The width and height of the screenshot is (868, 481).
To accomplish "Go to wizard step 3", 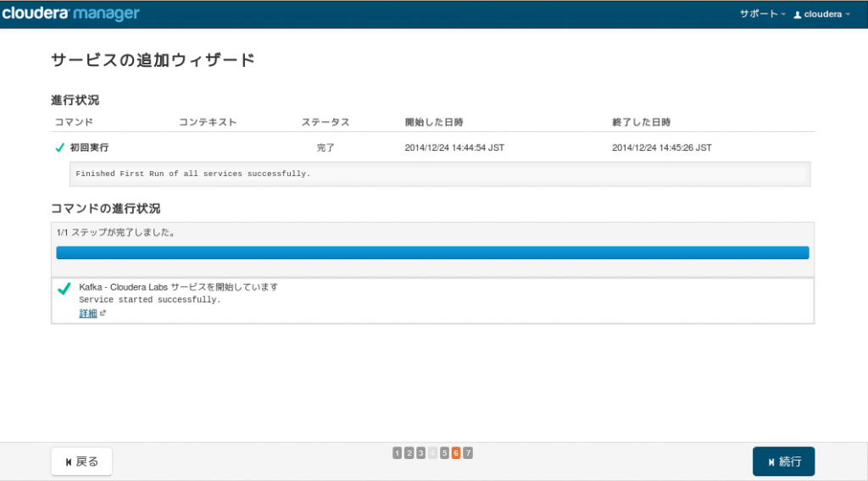I will pyautogui.click(x=420, y=453).
